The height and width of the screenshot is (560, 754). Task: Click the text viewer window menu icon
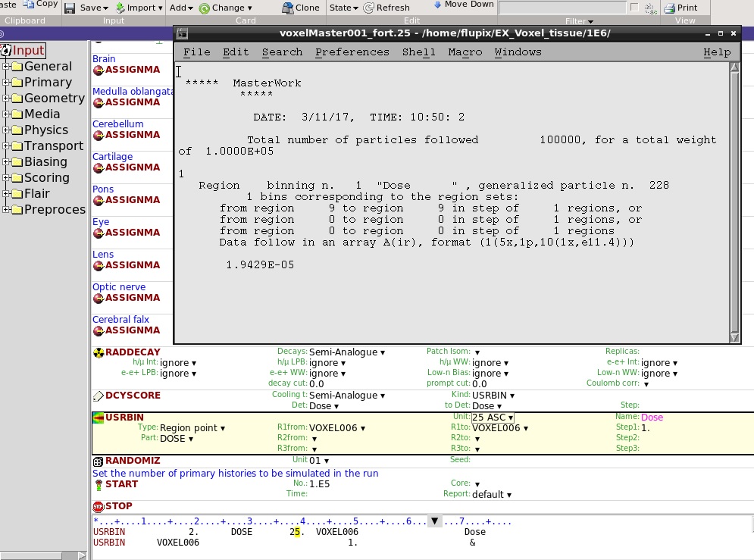182,33
